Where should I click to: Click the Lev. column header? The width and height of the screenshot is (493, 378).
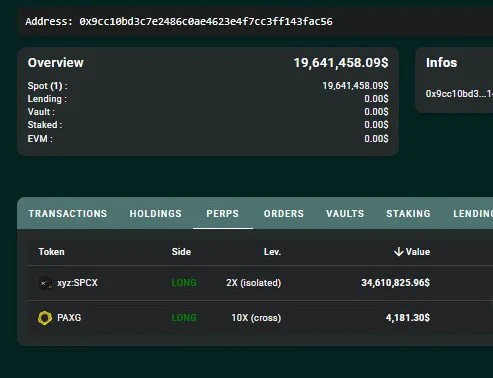coord(272,252)
